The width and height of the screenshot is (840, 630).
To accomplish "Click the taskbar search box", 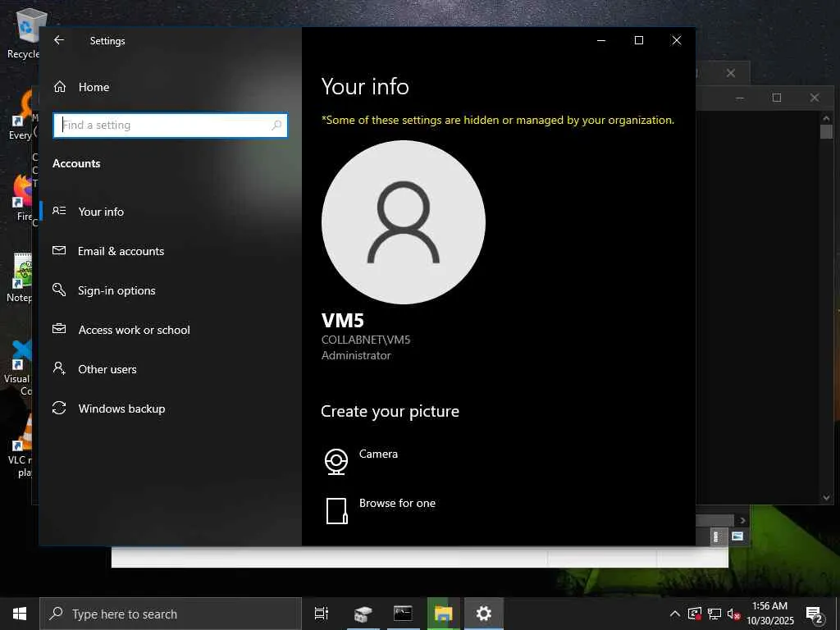I will click(x=171, y=614).
